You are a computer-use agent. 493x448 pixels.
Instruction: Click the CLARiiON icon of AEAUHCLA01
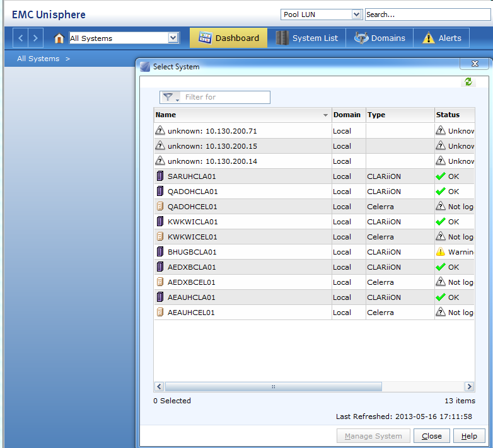tap(160, 297)
